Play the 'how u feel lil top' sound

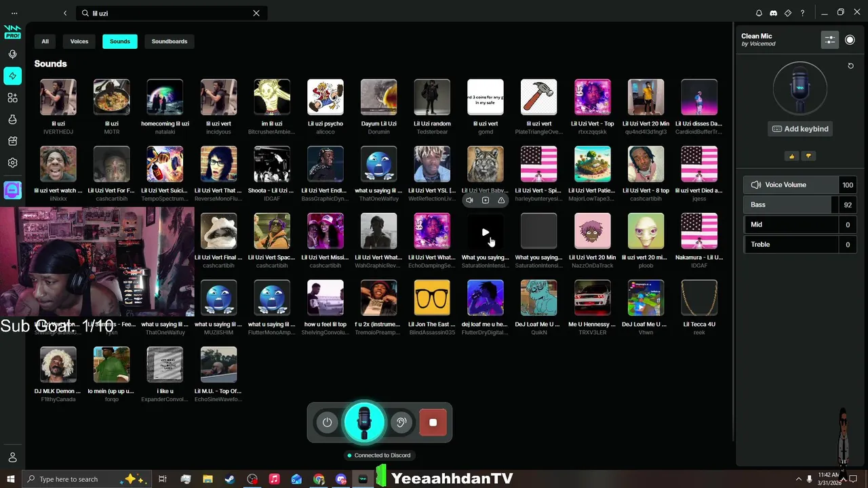pyautogui.click(x=325, y=298)
